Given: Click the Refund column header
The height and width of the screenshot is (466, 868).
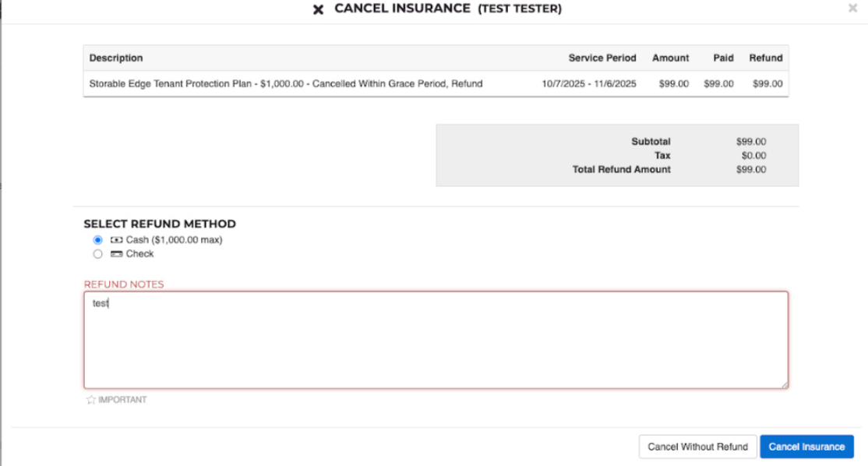Looking at the screenshot, I should 766,58.
